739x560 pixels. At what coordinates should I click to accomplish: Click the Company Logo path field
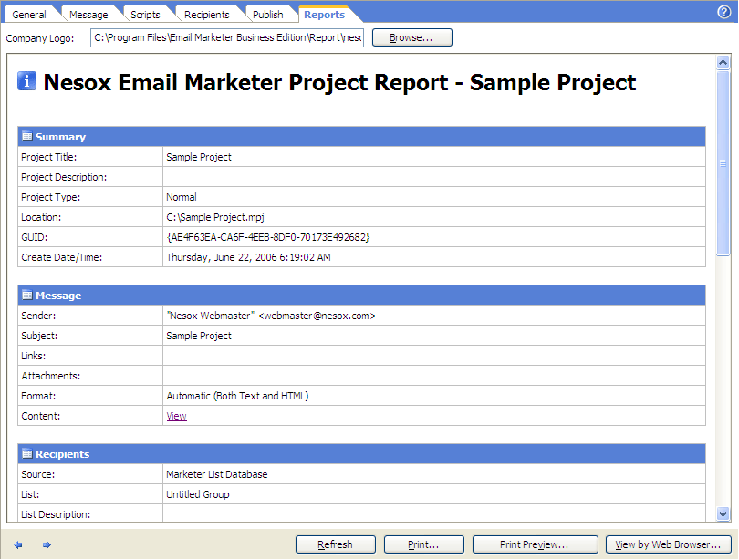pyautogui.click(x=227, y=37)
